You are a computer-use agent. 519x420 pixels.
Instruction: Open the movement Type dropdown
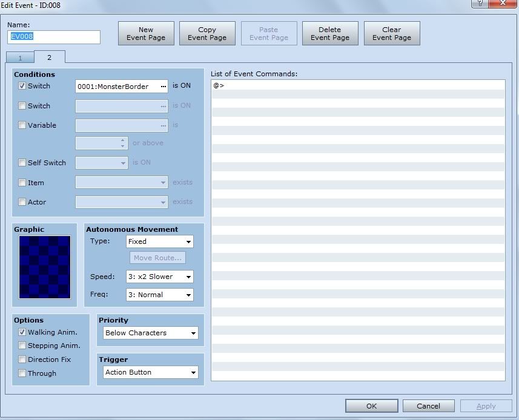159,241
